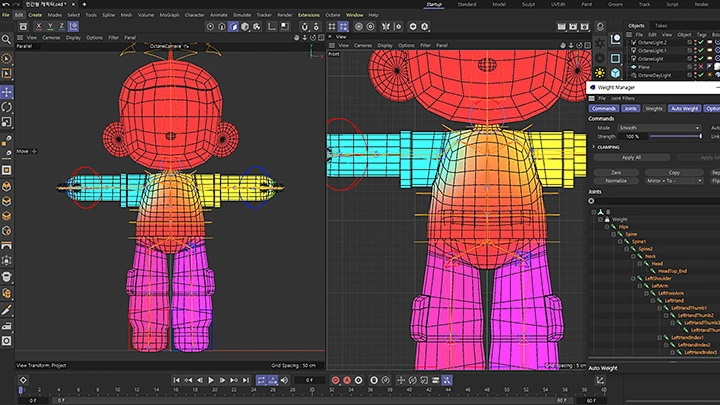Screen dimensions: 720x405
Task: Click the render settings icon
Action: (x=584, y=27)
